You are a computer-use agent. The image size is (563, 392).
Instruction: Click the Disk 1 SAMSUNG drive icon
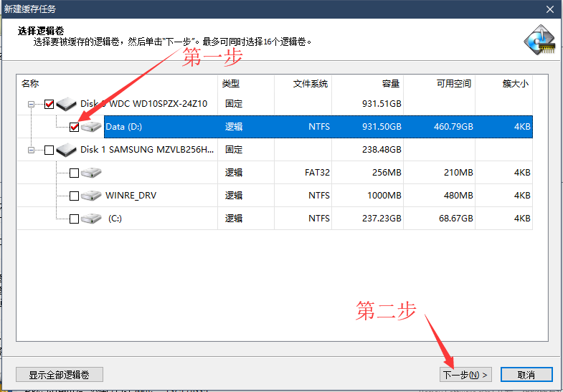(67, 150)
